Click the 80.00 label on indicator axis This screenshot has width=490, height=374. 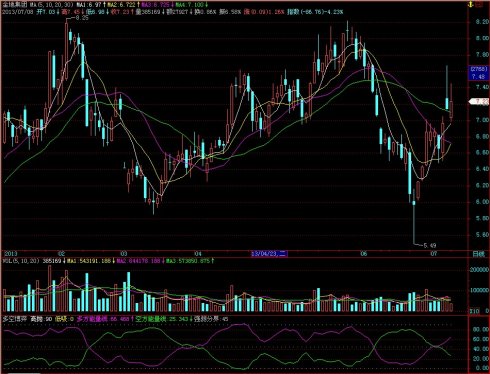481,330
